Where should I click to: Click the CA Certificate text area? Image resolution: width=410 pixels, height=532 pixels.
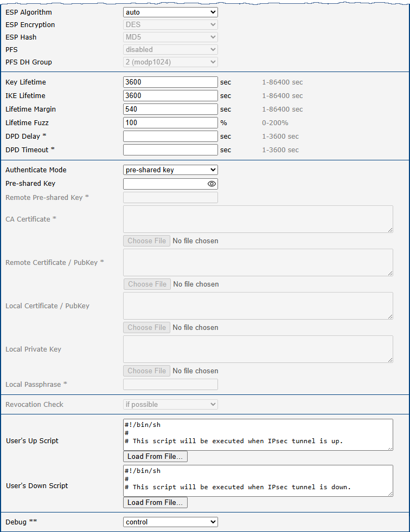point(258,219)
